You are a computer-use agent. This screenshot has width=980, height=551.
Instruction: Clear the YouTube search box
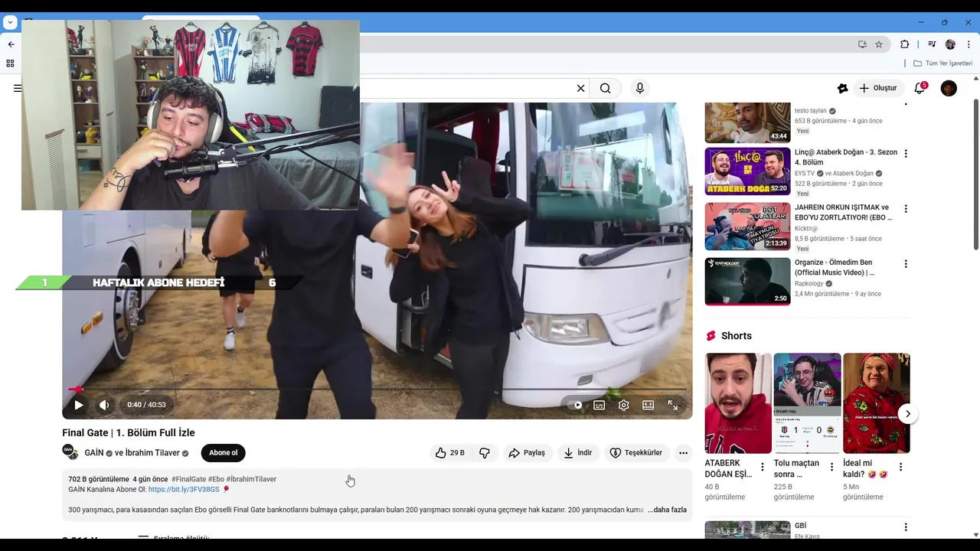coord(580,88)
